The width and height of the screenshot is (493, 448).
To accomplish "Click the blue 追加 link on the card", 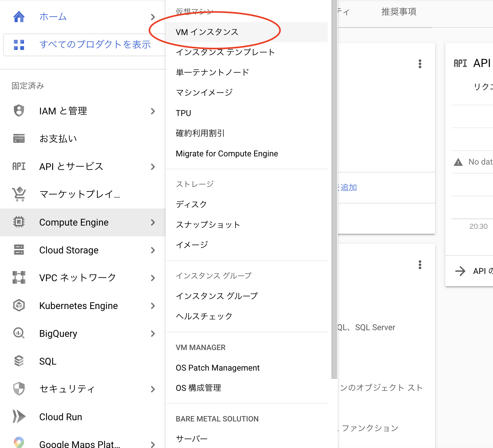I will tap(348, 188).
